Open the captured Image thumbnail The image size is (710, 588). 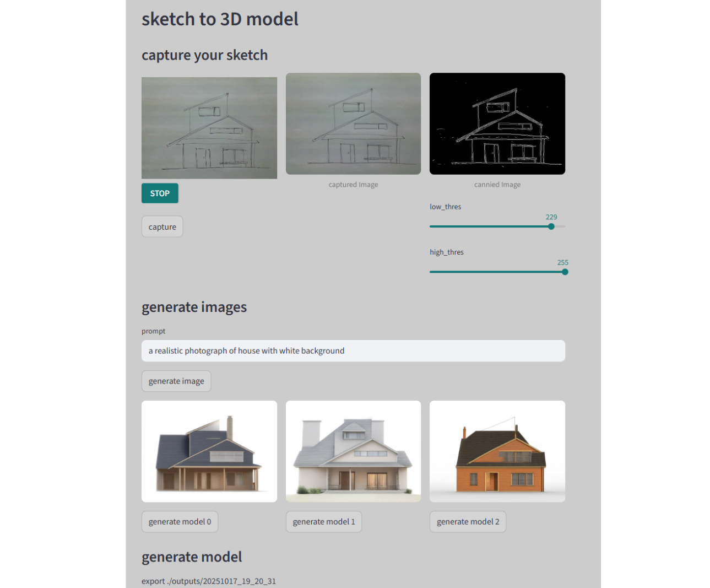[353, 123]
